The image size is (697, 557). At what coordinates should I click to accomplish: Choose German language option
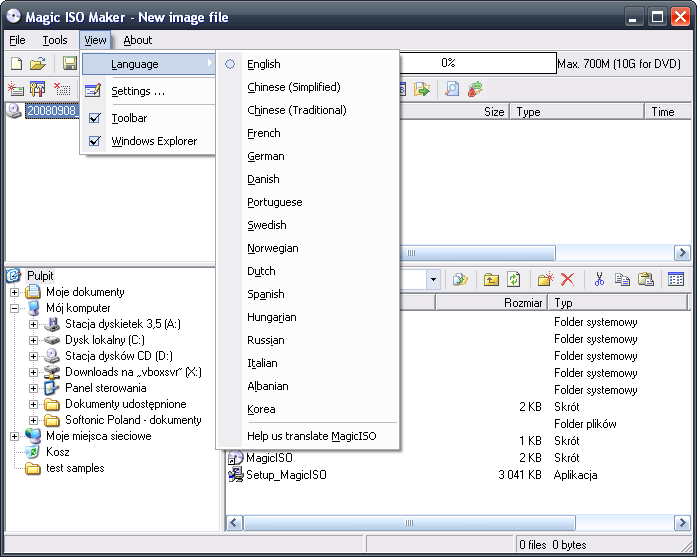[x=265, y=156]
